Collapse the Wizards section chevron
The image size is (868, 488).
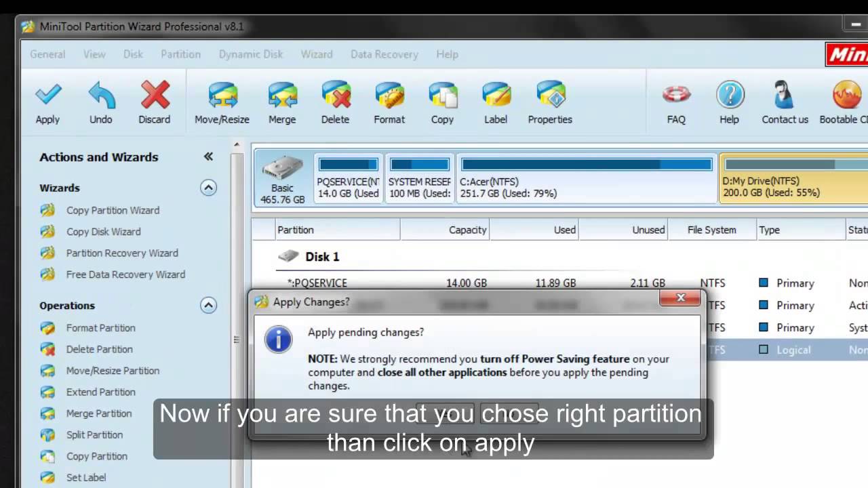pos(208,188)
